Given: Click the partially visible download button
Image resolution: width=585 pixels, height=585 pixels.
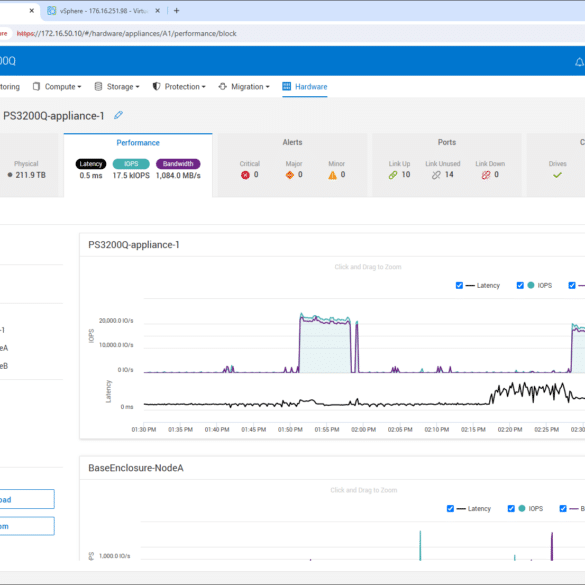Looking at the screenshot, I should pos(27,499).
